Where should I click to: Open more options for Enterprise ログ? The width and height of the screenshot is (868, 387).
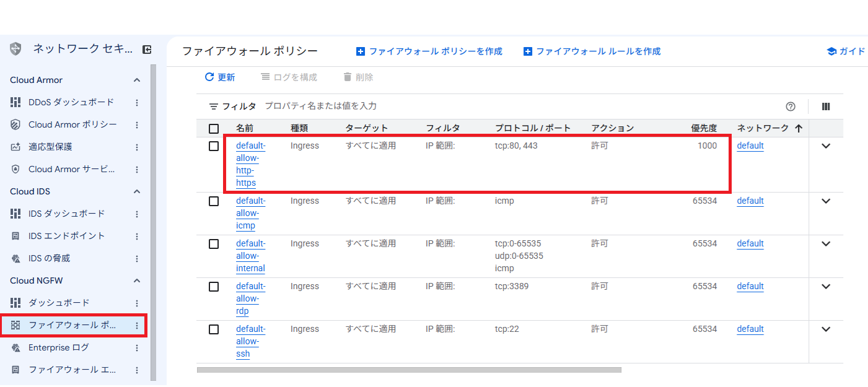coord(137,347)
